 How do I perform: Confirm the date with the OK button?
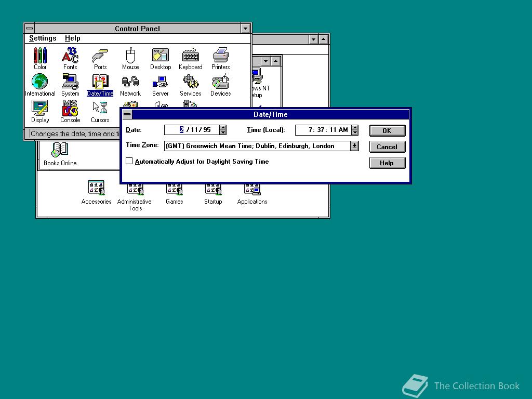387,130
